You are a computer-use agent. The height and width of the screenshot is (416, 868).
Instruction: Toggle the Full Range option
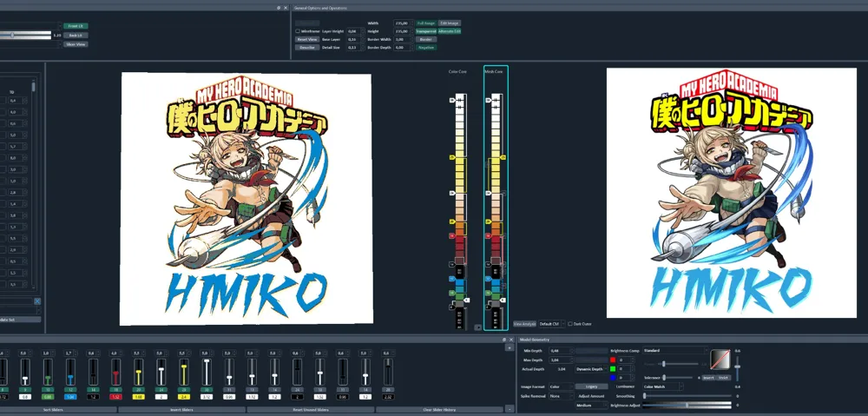[x=425, y=23]
